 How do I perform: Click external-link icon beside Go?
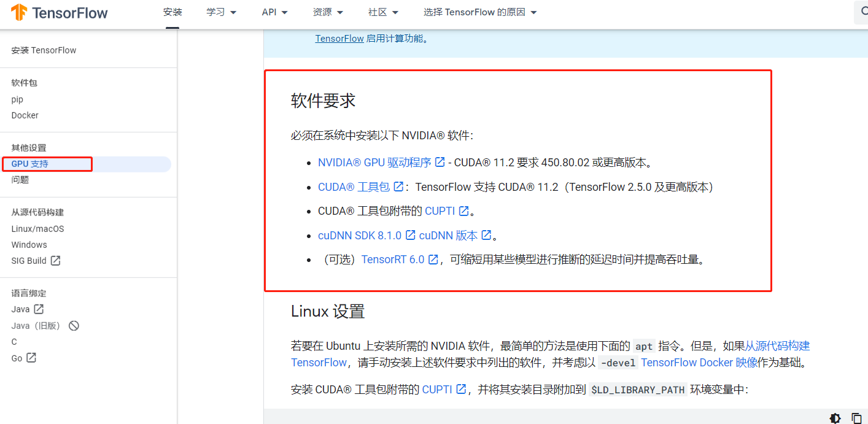click(x=31, y=358)
